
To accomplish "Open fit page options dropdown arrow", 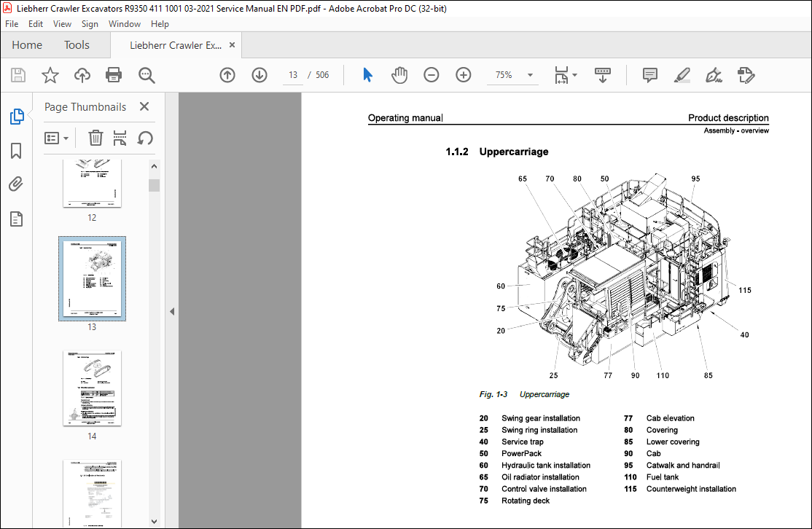I will coord(575,75).
